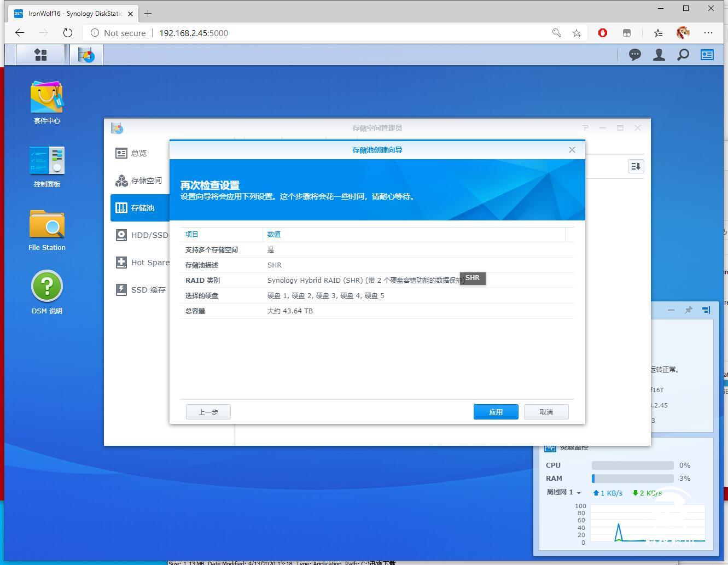
Task: Select the 总览 overview sidebar entry
Action: pyautogui.click(x=138, y=153)
